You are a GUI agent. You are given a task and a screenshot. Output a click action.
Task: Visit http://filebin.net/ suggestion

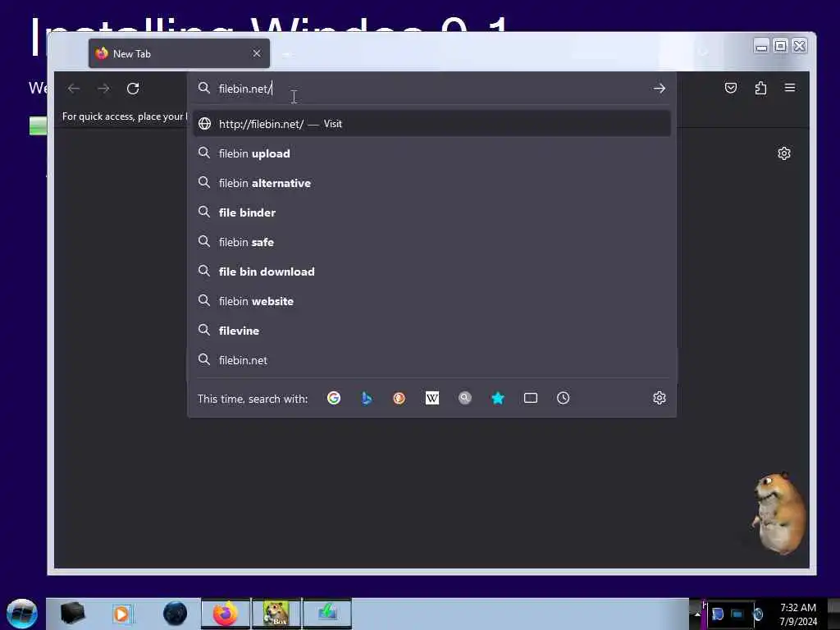pyautogui.click(x=431, y=124)
